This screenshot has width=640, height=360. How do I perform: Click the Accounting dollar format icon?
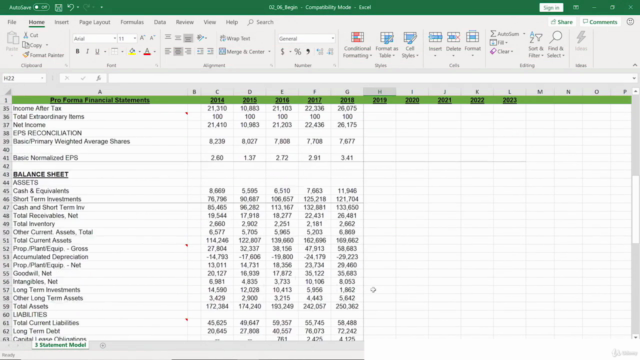[282, 52]
